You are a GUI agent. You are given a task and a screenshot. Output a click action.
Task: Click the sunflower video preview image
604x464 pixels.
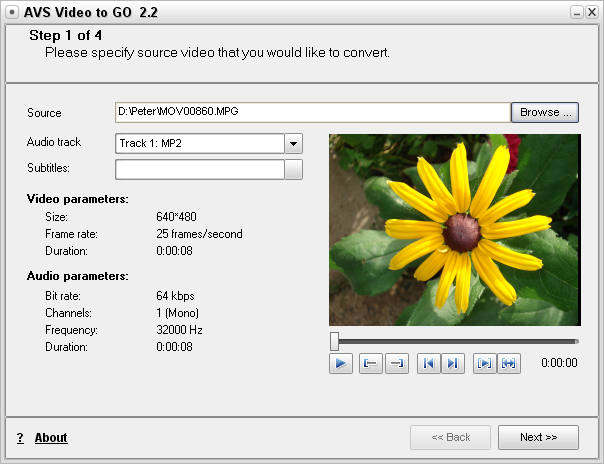click(454, 229)
